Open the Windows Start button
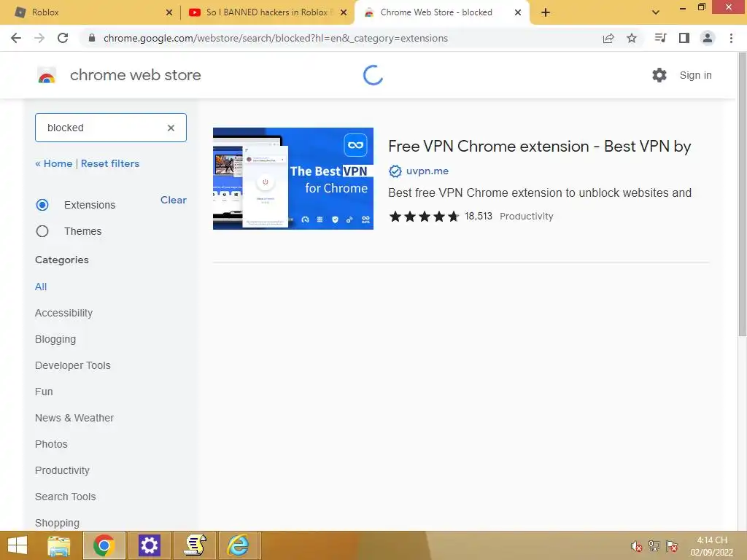Image resolution: width=747 pixels, height=560 pixels. (x=18, y=545)
